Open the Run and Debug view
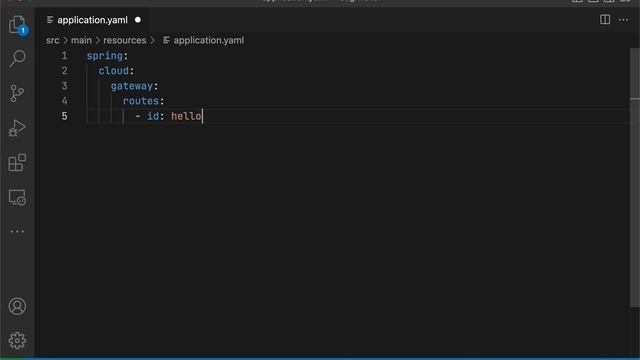Screen dimensions: 640x360 tap(17, 128)
